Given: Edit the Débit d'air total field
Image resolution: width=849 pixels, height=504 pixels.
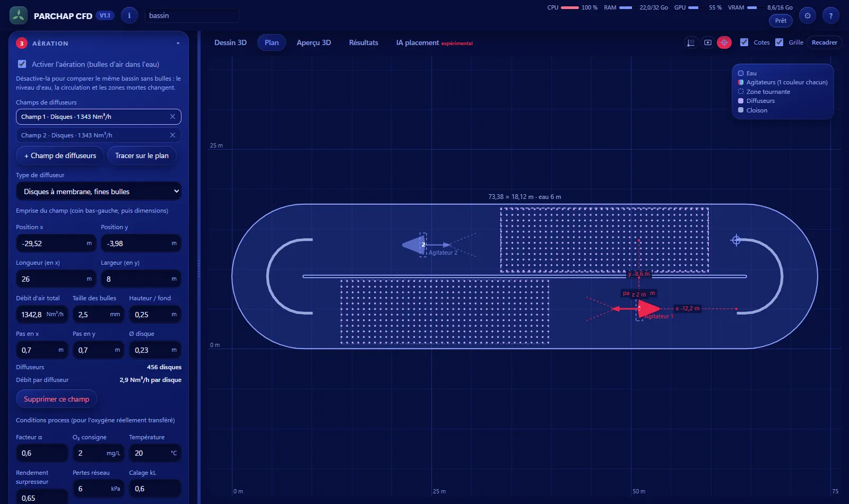Looking at the screenshot, I should pos(42,315).
